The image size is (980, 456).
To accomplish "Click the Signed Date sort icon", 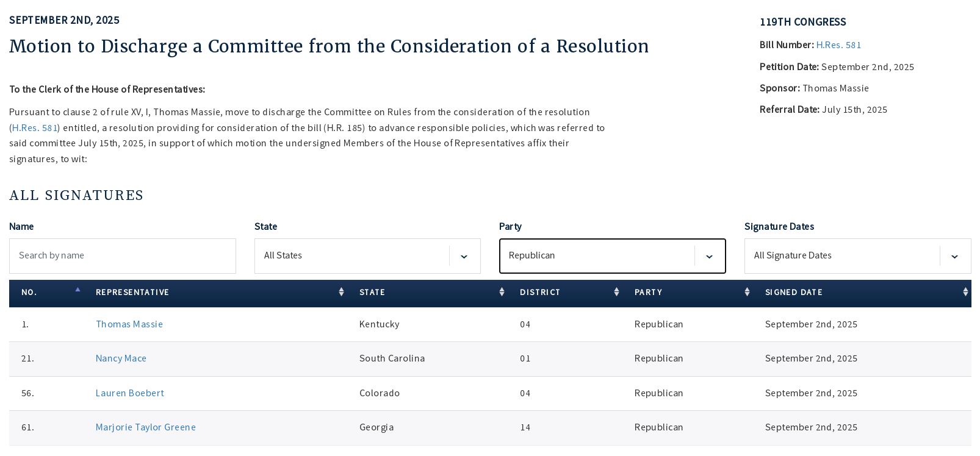I will click(965, 293).
